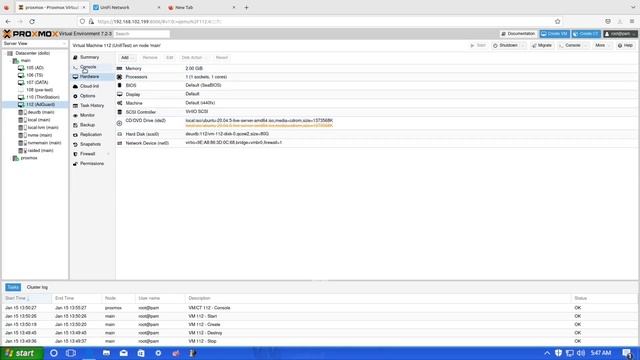
Task: Click the Revert button
Action: click(222, 58)
